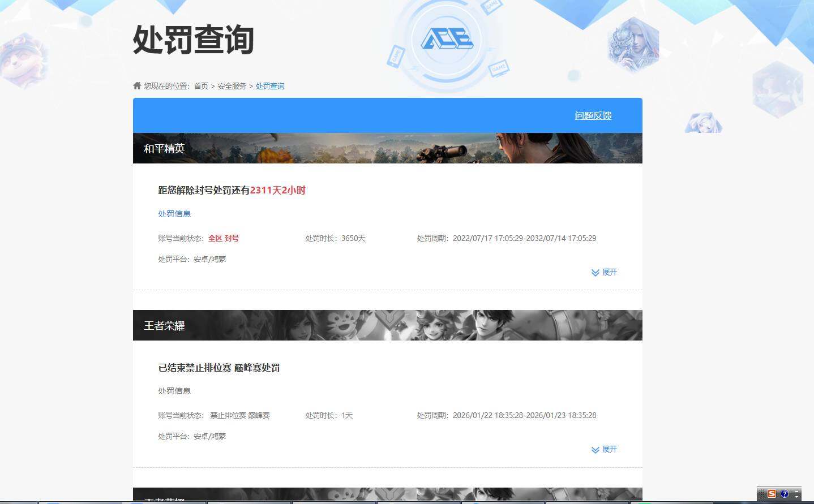Click the grid drag-handle on the Sogou toolbar

tap(761, 494)
